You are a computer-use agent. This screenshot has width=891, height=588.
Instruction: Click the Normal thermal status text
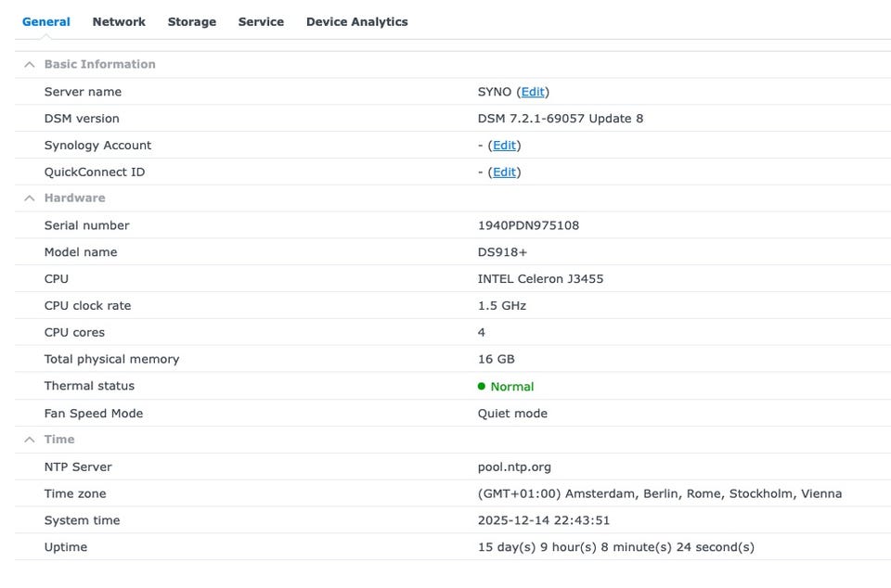(x=512, y=387)
